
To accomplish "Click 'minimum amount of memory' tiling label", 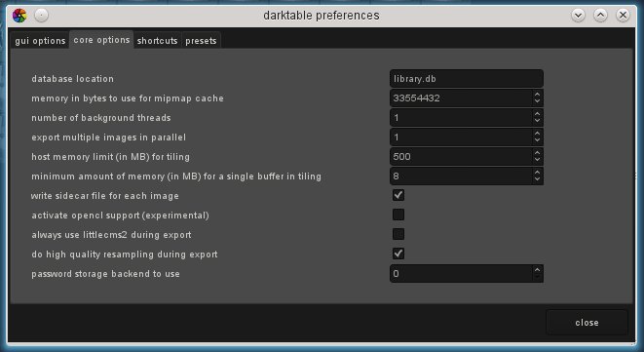I will pyautogui.click(x=176, y=176).
